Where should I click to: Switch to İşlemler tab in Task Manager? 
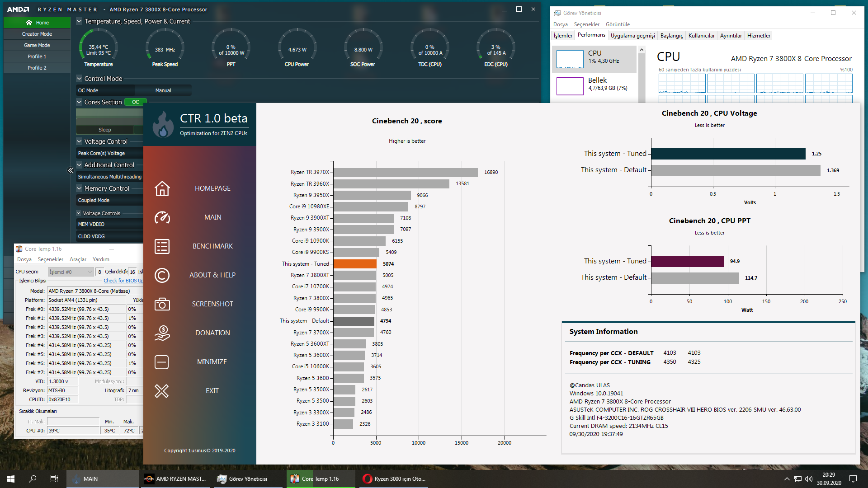pyautogui.click(x=563, y=36)
